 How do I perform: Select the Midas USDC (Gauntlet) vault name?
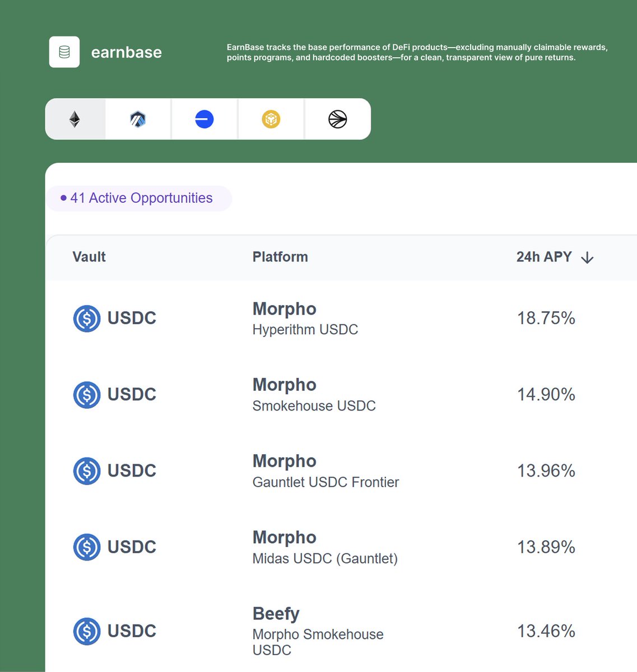(326, 558)
